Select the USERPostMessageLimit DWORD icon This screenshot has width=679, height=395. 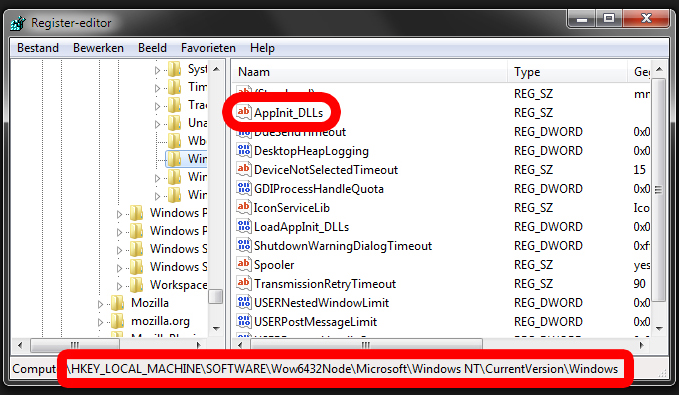pyautogui.click(x=243, y=321)
